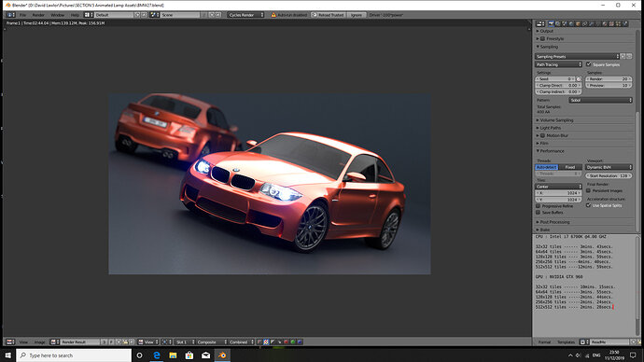Expand the Post Processing panel
This screenshot has width=644, height=362.
tap(553, 222)
